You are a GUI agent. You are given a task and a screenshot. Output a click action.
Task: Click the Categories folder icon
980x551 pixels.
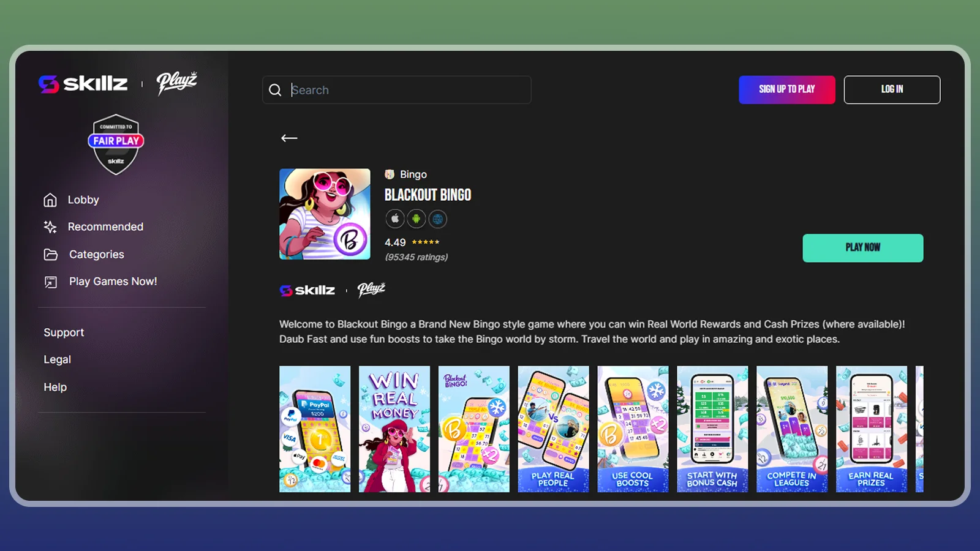click(51, 255)
